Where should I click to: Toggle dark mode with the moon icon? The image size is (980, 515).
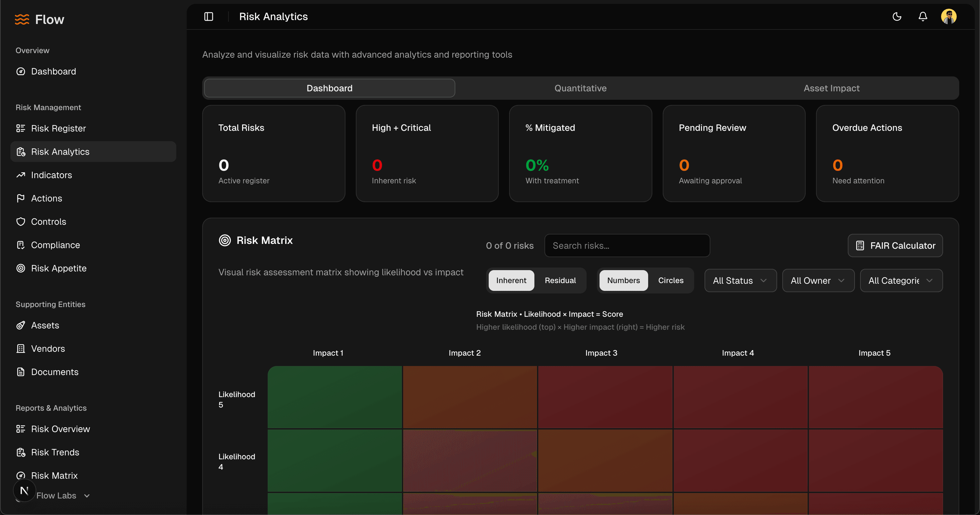click(x=897, y=16)
